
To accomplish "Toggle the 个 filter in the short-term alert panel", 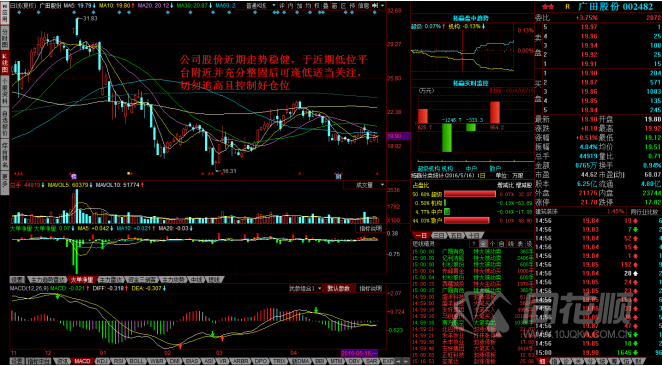I will click(x=492, y=244).
